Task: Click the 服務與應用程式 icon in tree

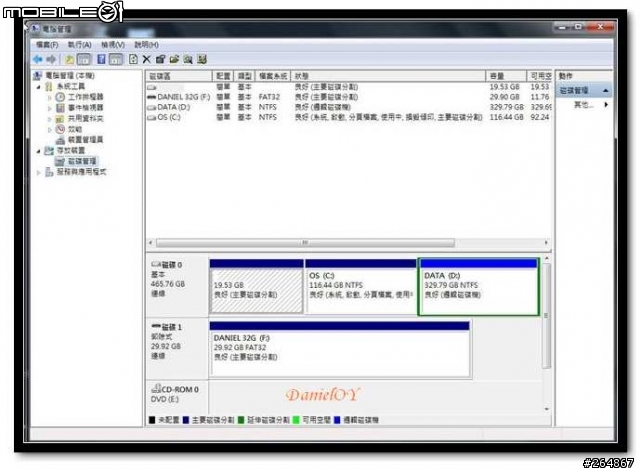Action: click(49, 172)
